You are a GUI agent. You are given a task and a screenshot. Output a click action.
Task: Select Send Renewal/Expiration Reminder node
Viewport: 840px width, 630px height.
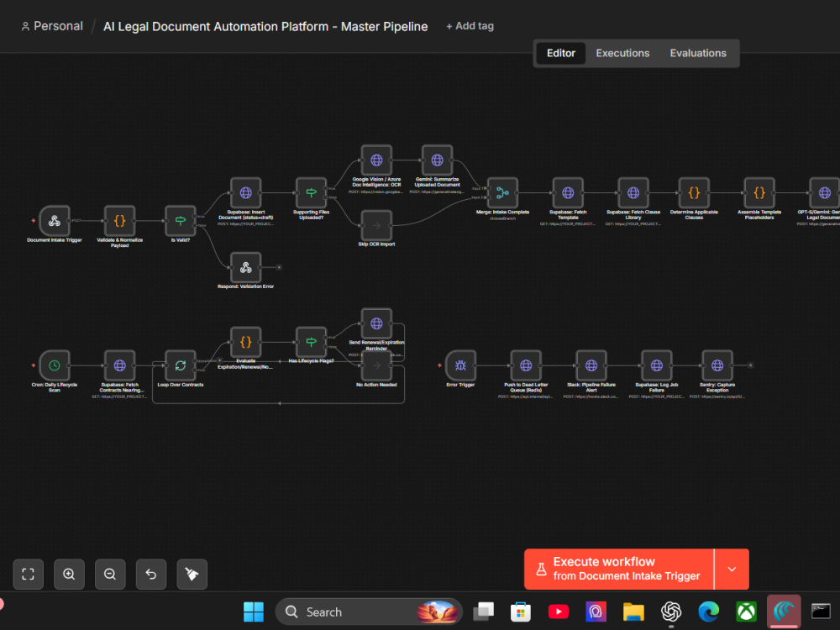click(376, 323)
